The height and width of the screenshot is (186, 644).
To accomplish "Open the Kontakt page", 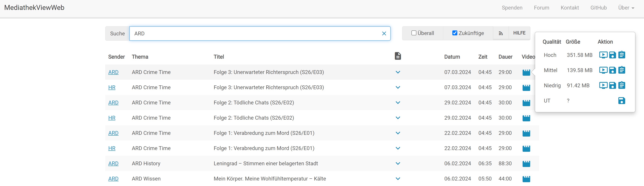I will pos(570,8).
